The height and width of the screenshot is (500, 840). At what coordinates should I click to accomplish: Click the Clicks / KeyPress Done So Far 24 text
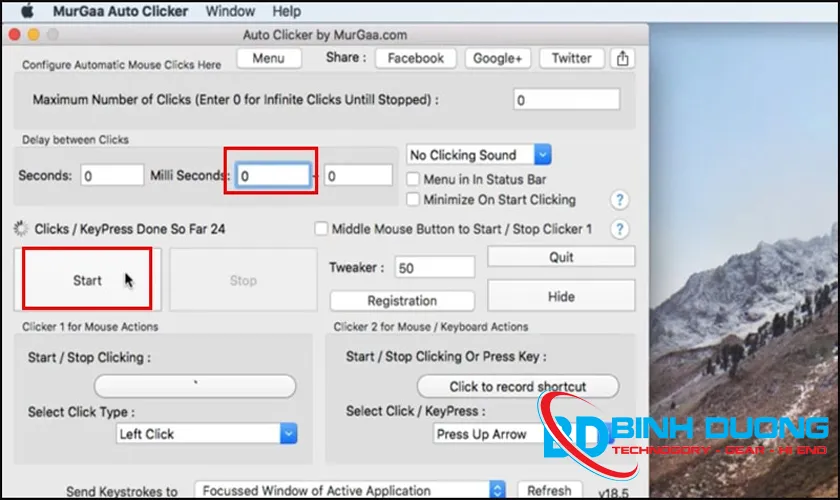pyautogui.click(x=130, y=229)
